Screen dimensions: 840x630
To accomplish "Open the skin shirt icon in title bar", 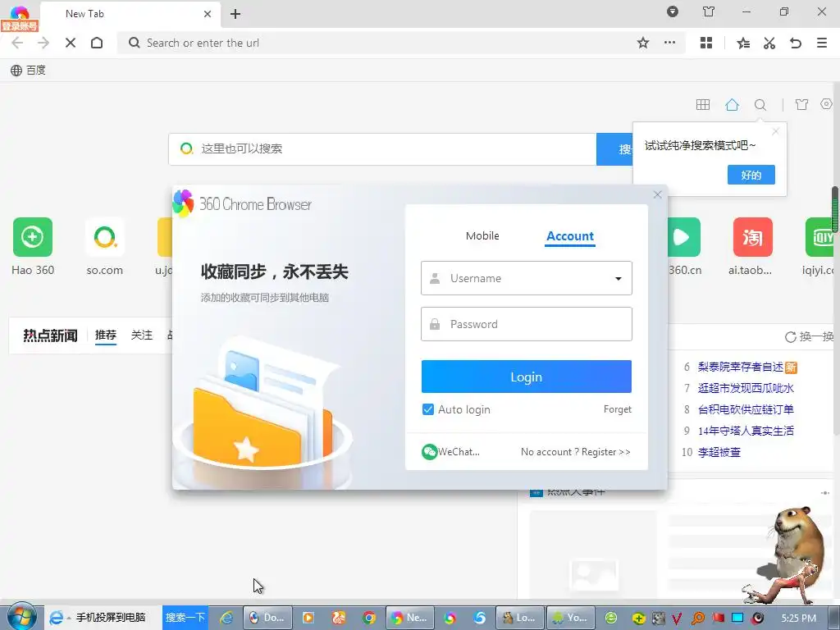I will pyautogui.click(x=708, y=11).
